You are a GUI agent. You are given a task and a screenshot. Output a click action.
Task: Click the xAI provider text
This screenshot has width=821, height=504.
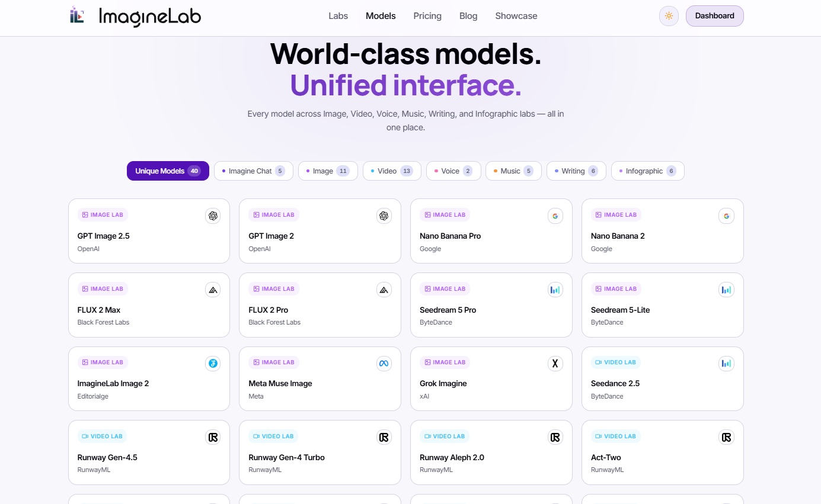click(x=424, y=396)
